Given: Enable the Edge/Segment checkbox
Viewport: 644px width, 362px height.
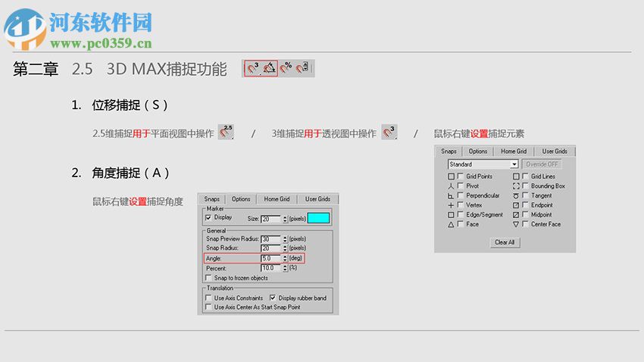Looking at the screenshot, I should (461, 214).
